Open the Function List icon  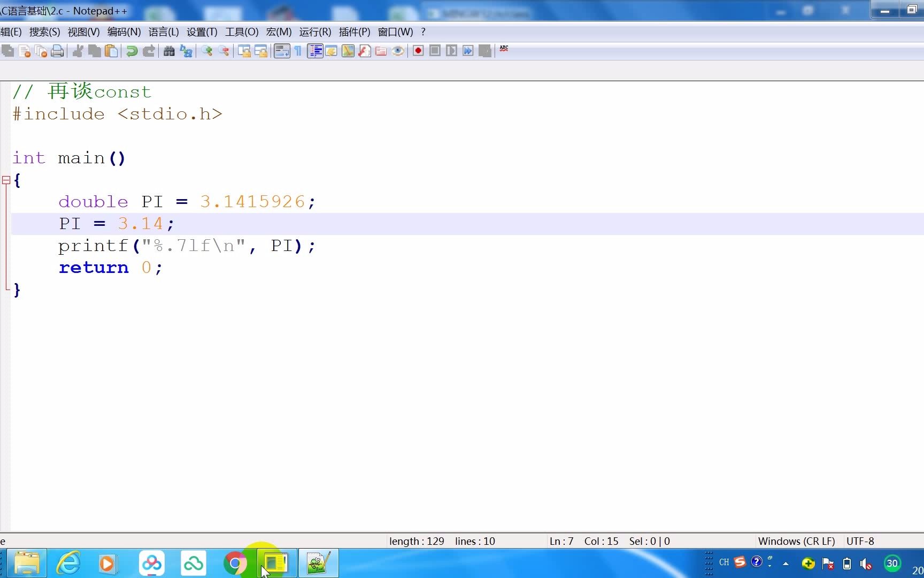click(x=365, y=51)
